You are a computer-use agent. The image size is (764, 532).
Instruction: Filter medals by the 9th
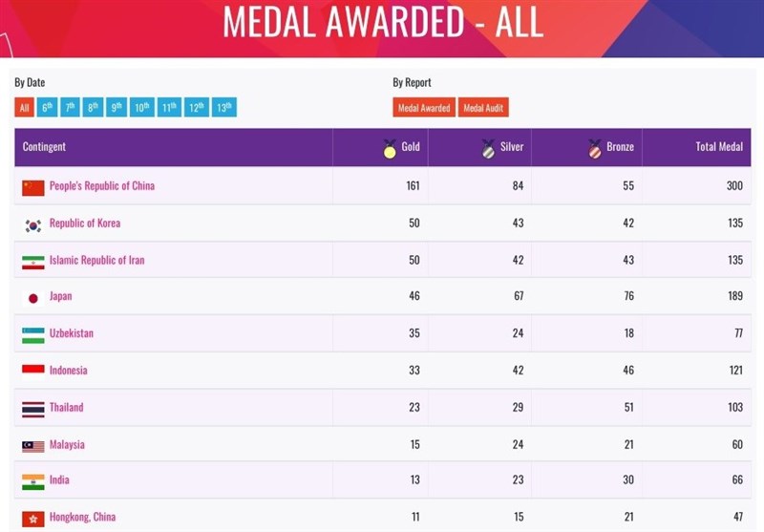click(117, 108)
